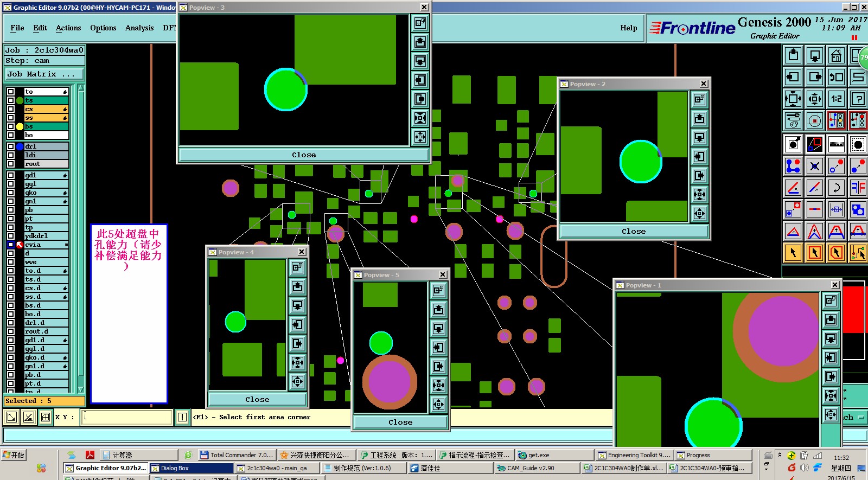Image resolution: width=868 pixels, height=480 pixels.
Task: Click the blue X delete feature icon
Action: pyautogui.click(x=815, y=166)
